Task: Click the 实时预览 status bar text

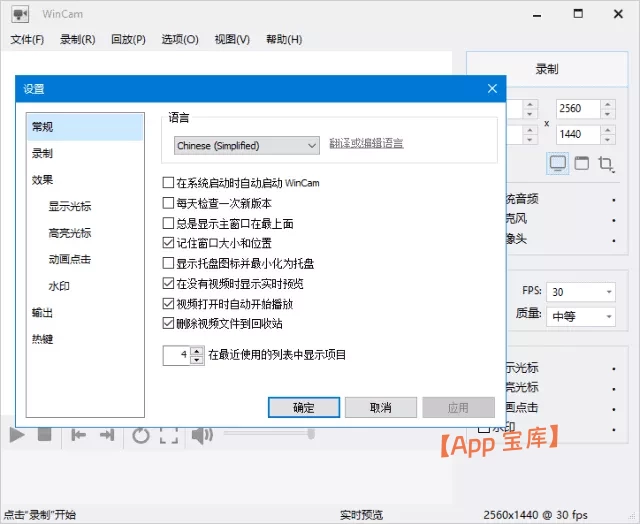Action: [361, 515]
